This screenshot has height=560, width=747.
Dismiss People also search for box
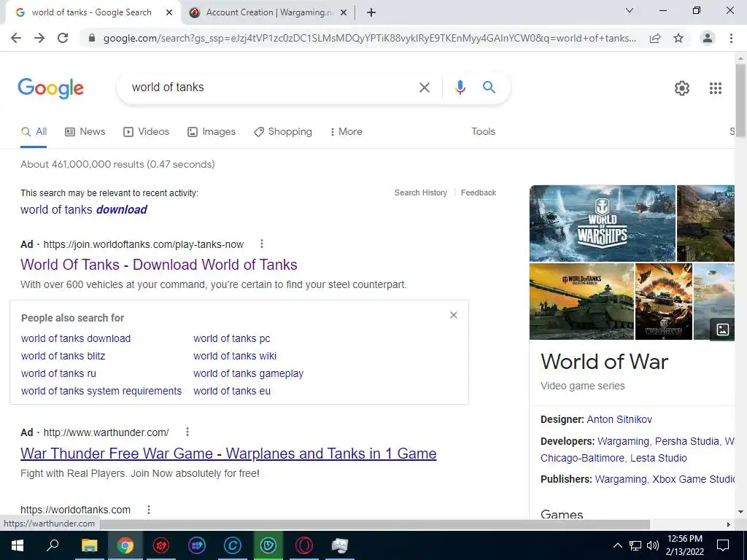click(x=454, y=315)
